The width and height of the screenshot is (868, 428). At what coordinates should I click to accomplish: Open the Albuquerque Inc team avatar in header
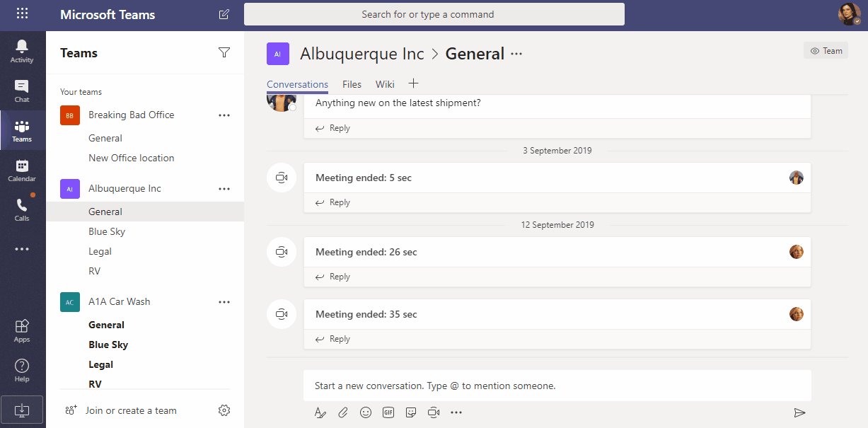click(278, 54)
